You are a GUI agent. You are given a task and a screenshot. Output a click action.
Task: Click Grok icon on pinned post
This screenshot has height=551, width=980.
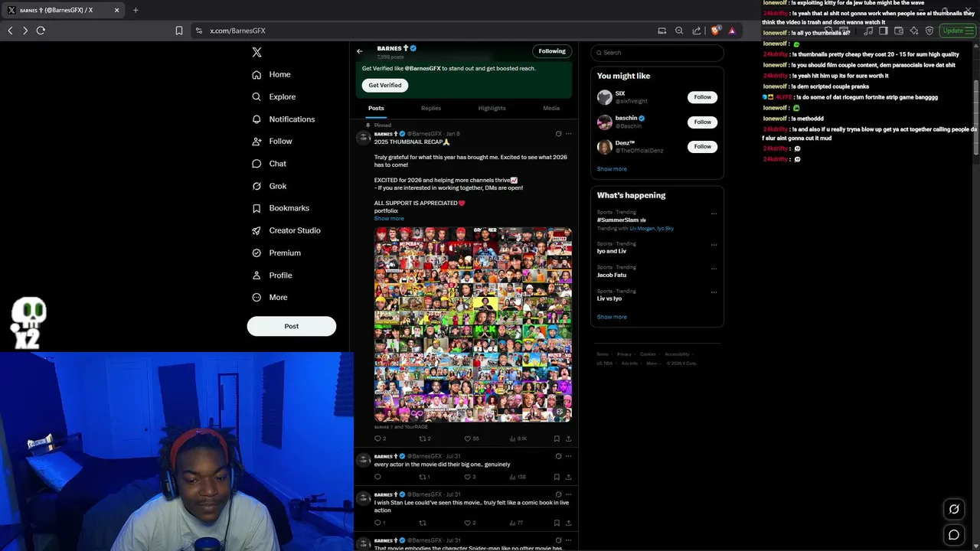pyautogui.click(x=558, y=134)
